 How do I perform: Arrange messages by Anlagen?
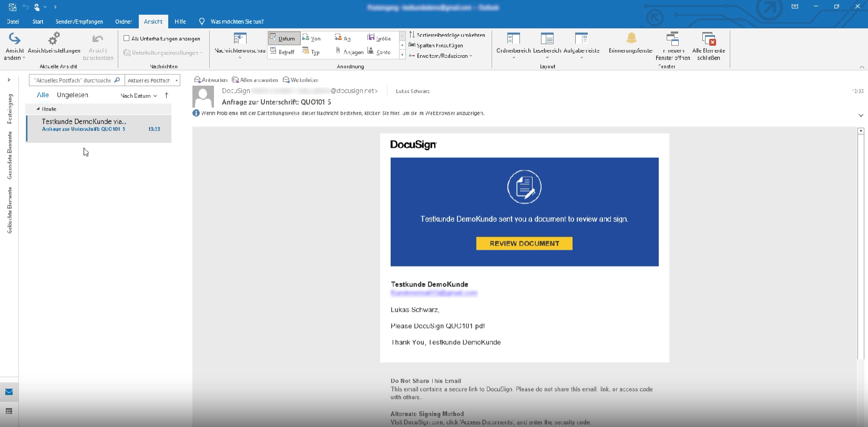click(x=349, y=52)
